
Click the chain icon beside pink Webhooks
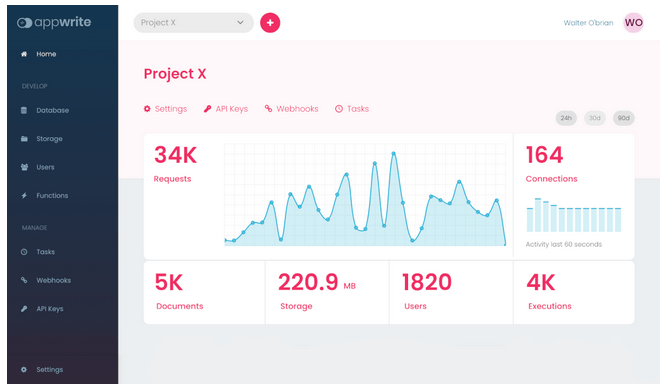point(268,109)
